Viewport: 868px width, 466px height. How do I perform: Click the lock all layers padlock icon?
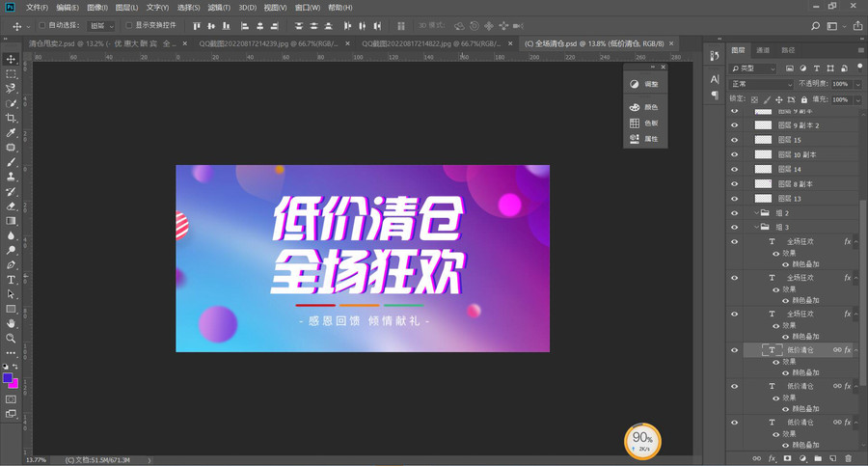coord(803,99)
